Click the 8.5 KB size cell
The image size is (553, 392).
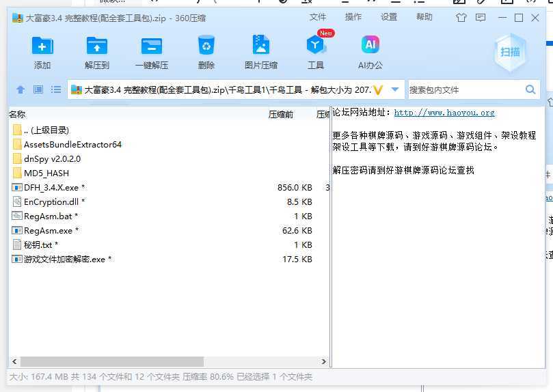pos(299,202)
